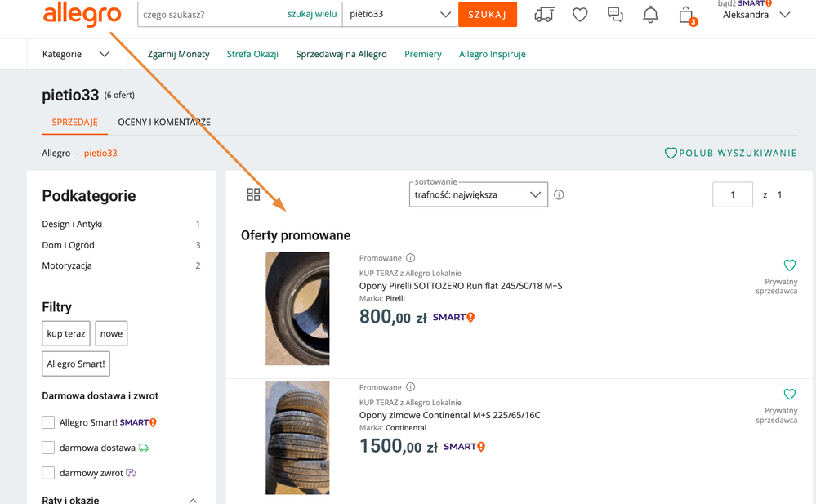Screen dimensions: 816x504
Task: Expand the Aleksandra account menu chevron
Action: coord(785,15)
